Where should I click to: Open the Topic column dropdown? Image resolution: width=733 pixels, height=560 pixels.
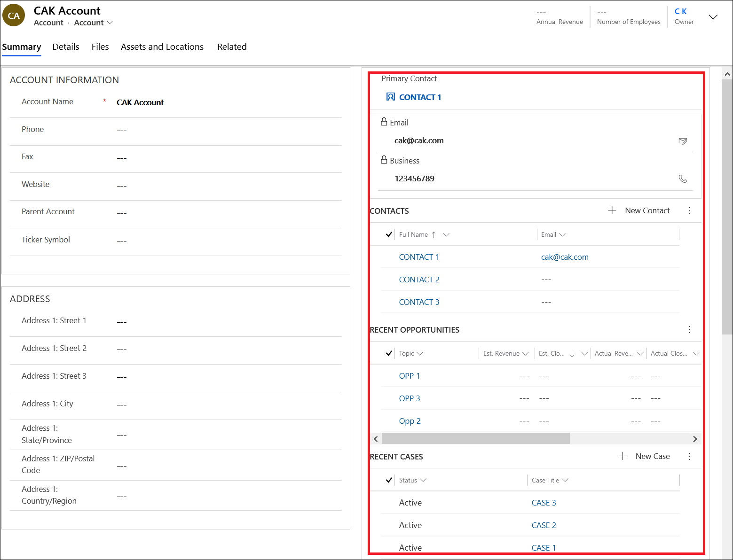click(420, 353)
